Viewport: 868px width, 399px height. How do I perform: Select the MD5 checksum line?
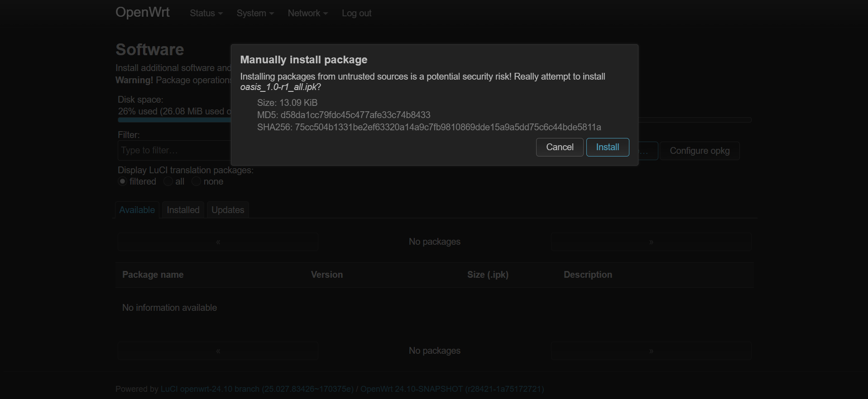344,115
